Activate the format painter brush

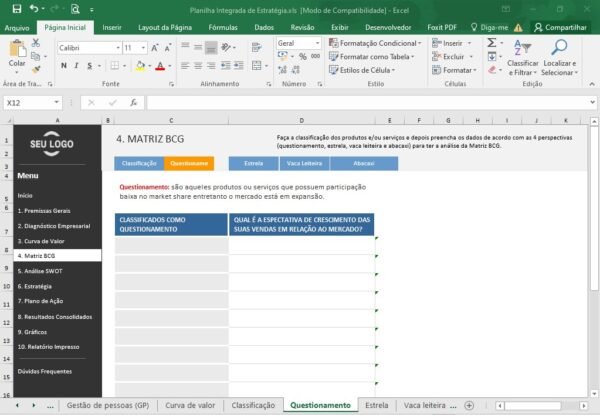coord(36,70)
